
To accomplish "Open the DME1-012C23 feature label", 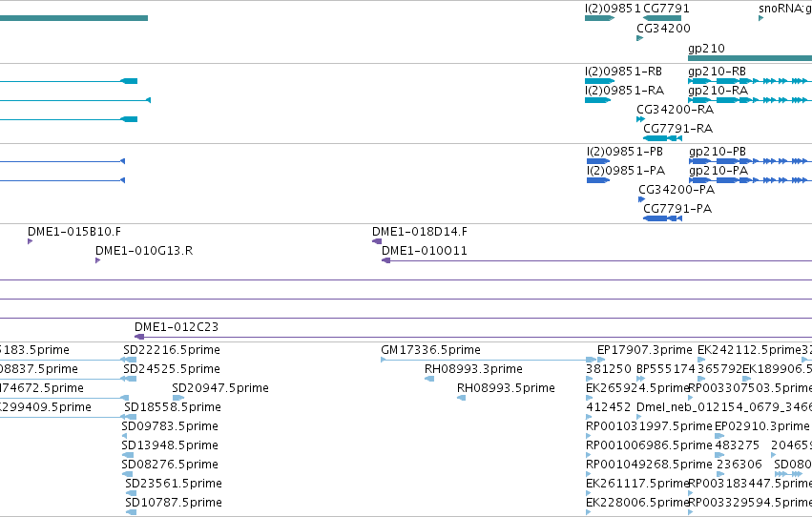I will [x=177, y=326].
